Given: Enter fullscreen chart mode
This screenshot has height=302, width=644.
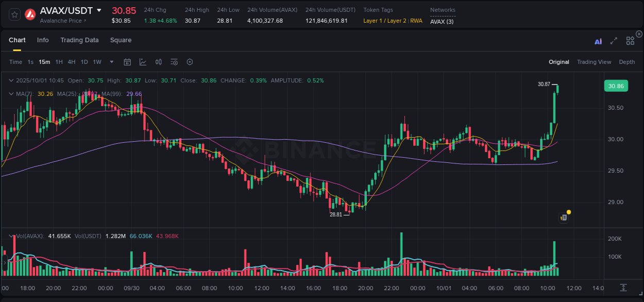Looking at the screenshot, I should [613, 40].
